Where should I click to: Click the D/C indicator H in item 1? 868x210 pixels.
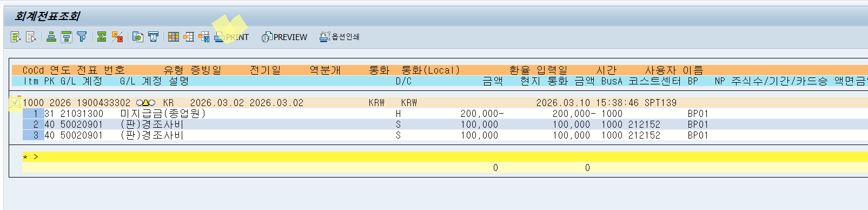[x=398, y=114]
